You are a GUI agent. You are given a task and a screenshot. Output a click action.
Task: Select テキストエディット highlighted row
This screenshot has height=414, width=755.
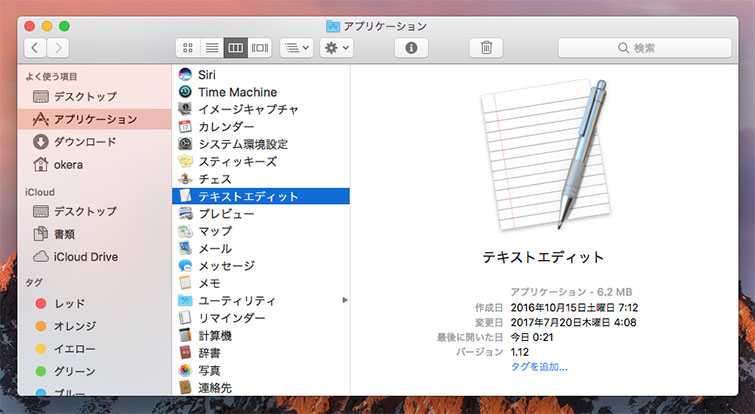click(261, 196)
